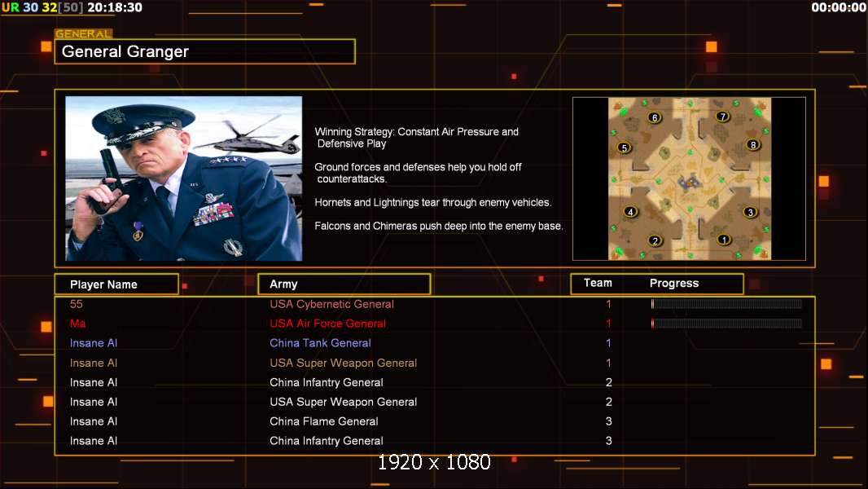Click the Winning Strategy description text
This screenshot has width=868, height=489.
416,138
